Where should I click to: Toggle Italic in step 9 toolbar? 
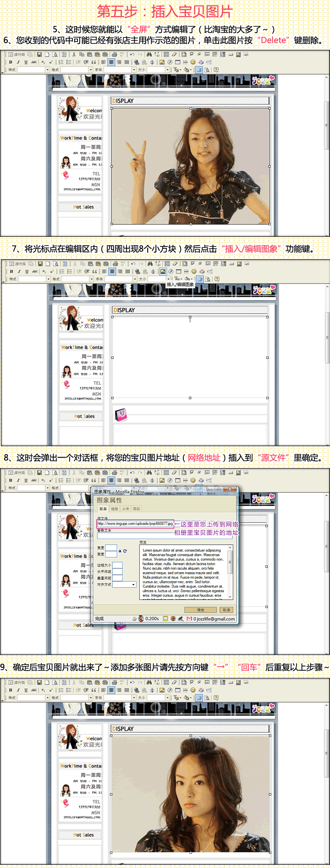pyautogui.click(x=18, y=690)
